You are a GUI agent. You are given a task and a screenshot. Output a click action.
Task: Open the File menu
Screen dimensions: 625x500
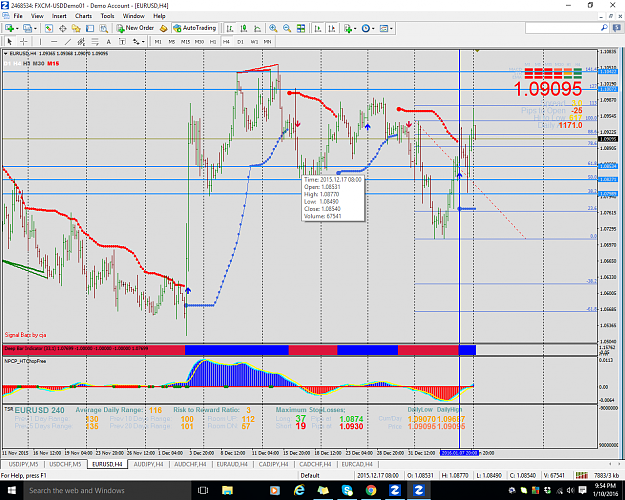[18, 16]
